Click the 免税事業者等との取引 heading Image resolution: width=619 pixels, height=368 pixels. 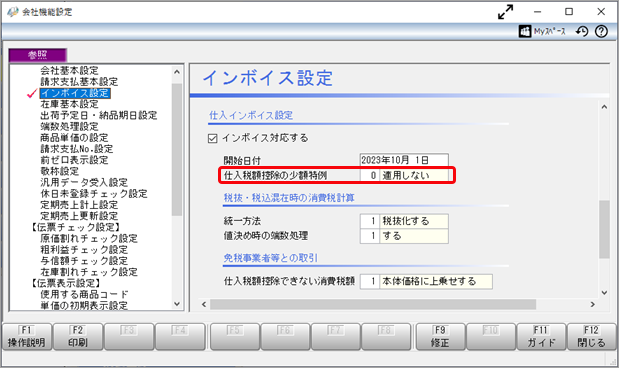[270, 258]
